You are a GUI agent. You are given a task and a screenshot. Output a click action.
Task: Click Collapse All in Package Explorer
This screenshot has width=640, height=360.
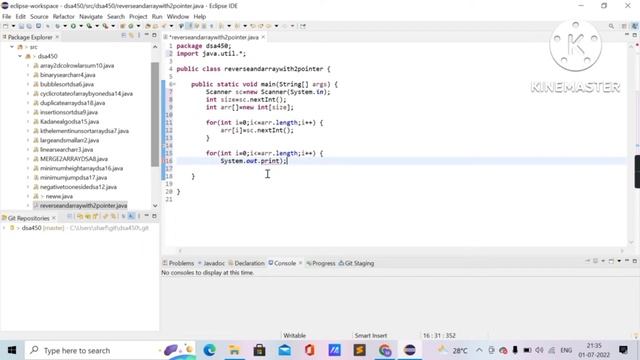124,36
